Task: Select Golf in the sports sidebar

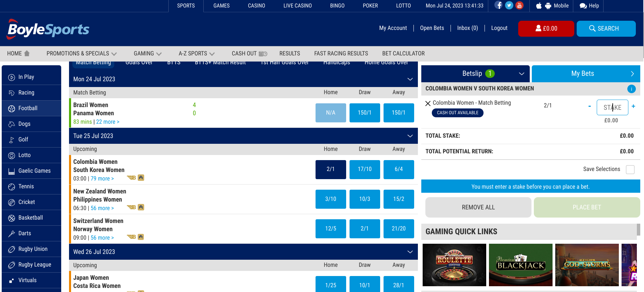Action: (x=31, y=139)
